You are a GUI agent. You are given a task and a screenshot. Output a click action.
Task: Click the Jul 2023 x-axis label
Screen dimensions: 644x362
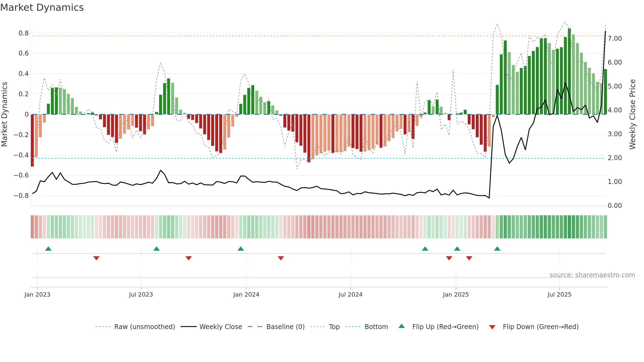[141, 294]
